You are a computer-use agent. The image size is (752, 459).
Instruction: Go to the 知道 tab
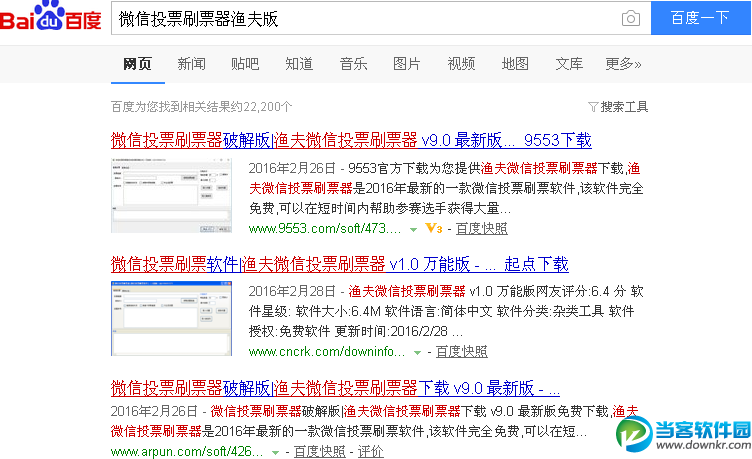coord(299,64)
